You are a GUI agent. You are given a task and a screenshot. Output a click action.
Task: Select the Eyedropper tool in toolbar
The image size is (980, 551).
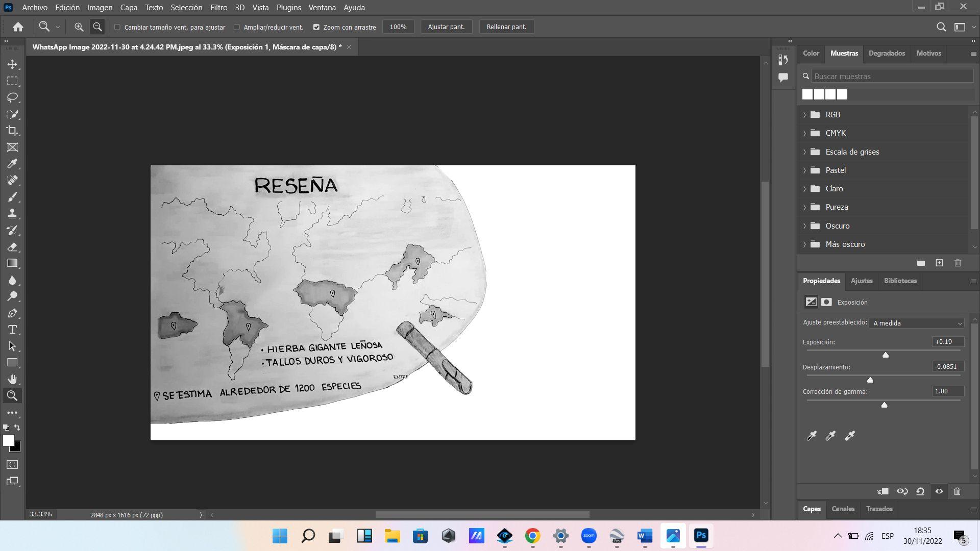[x=12, y=164]
